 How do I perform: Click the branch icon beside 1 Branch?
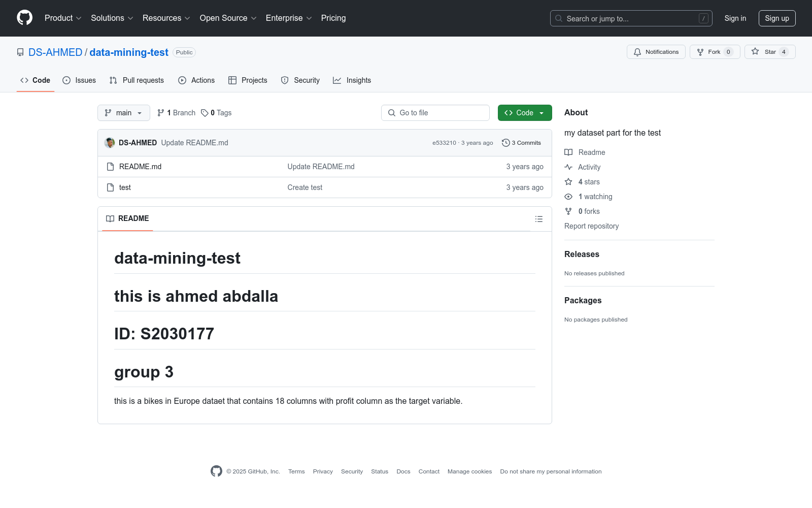[x=161, y=113]
